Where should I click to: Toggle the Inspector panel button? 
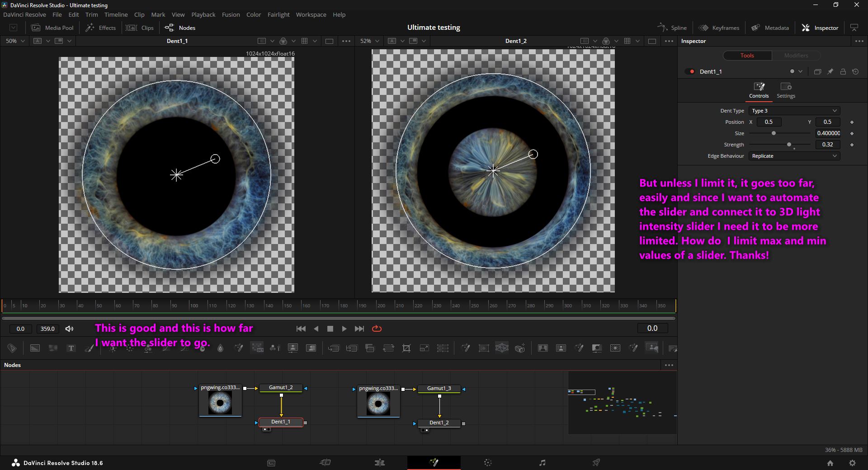point(820,28)
